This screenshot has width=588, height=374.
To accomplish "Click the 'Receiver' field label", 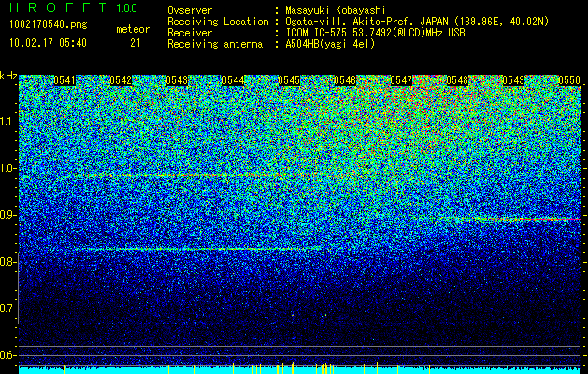I will pos(190,33).
